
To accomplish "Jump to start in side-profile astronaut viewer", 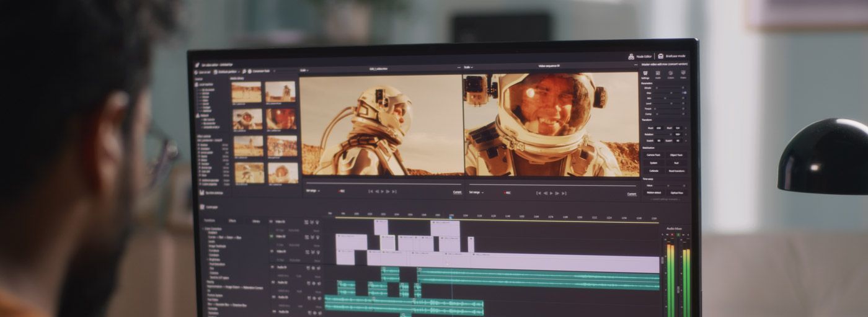I will pos(371,192).
